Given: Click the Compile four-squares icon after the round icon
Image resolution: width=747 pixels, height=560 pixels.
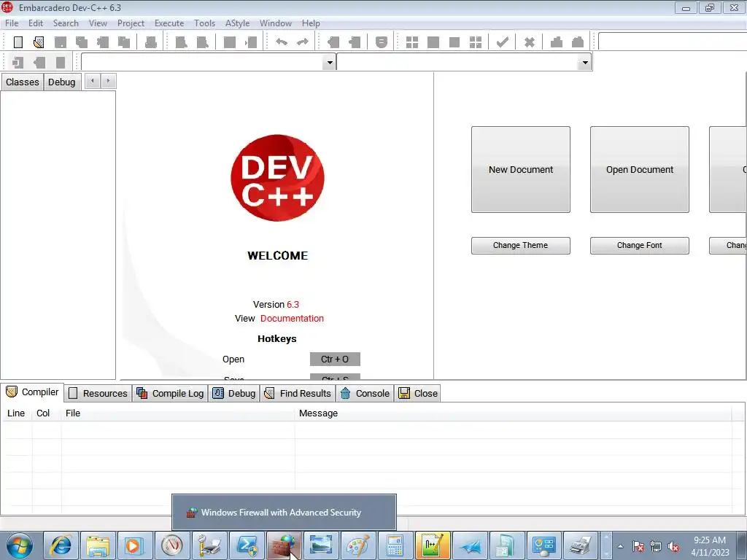Looking at the screenshot, I should (412, 42).
